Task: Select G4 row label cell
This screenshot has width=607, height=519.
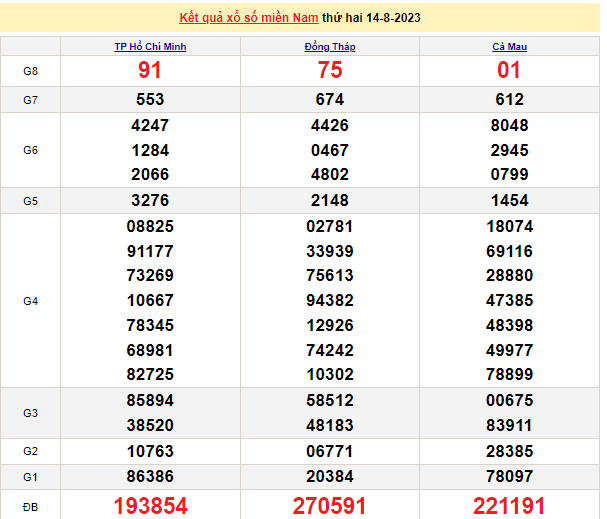Action: (30, 301)
